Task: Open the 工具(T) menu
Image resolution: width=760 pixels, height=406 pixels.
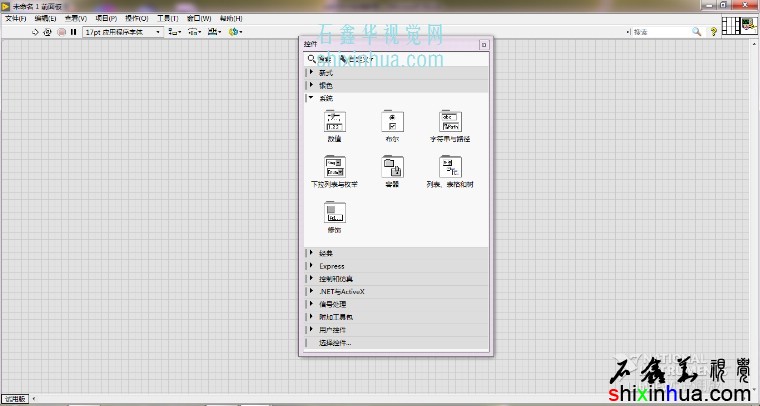Action: 167,19
